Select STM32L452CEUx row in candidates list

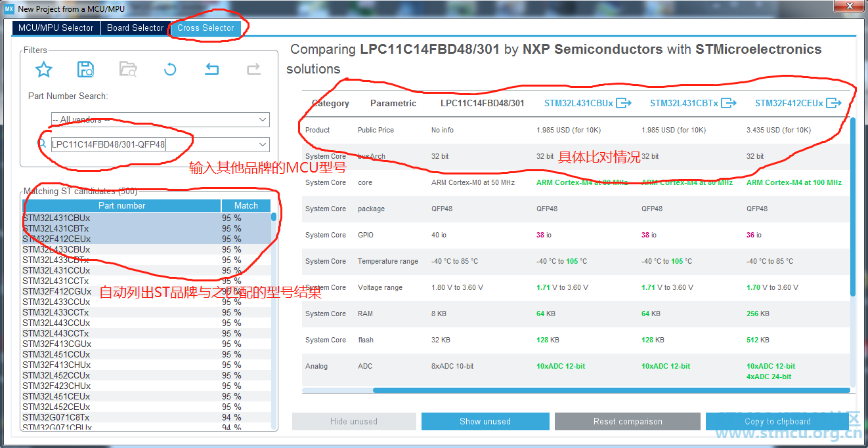click(x=146, y=407)
